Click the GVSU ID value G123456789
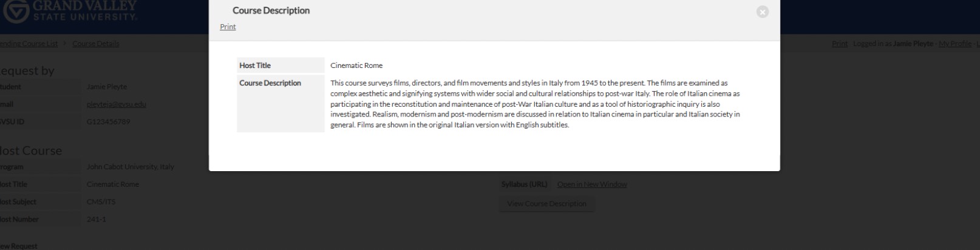980x250 pixels. click(x=108, y=122)
